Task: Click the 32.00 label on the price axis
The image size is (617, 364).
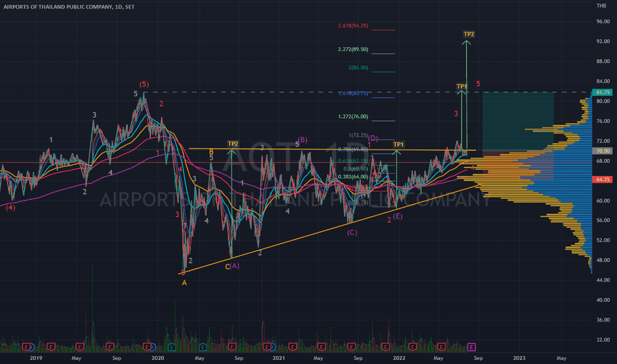Action: (x=603, y=340)
